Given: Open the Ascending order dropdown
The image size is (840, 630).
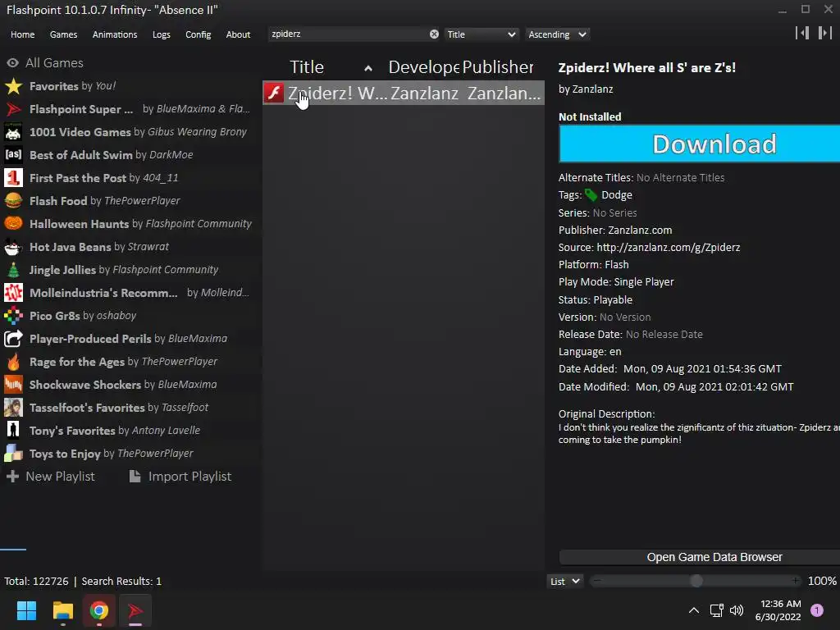Looking at the screenshot, I should (557, 34).
